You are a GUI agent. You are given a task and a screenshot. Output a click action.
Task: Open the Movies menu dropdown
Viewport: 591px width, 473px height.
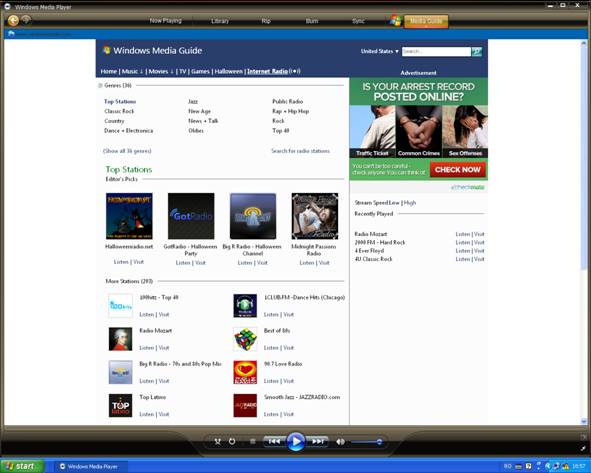[161, 71]
